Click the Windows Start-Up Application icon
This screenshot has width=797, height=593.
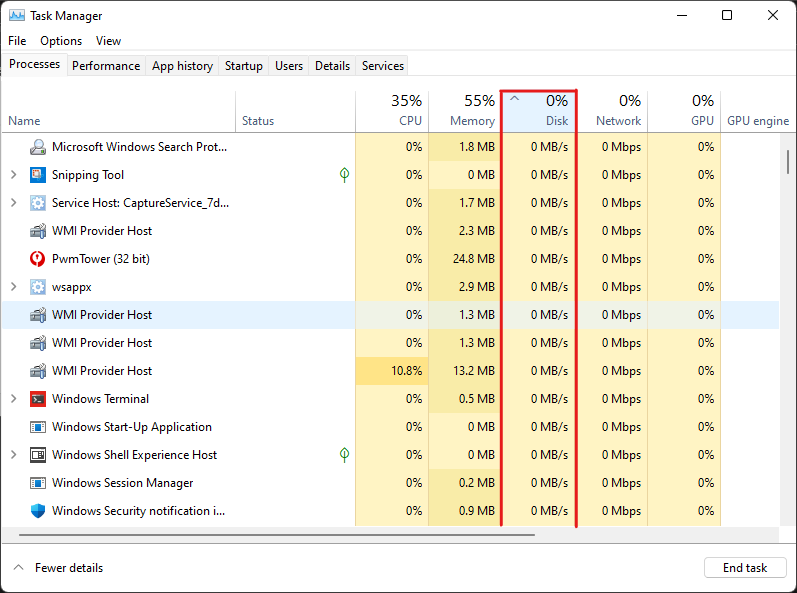coord(38,427)
